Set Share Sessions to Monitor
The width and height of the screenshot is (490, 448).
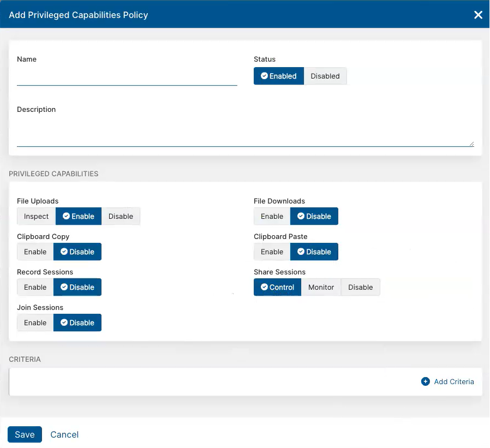pyautogui.click(x=321, y=287)
